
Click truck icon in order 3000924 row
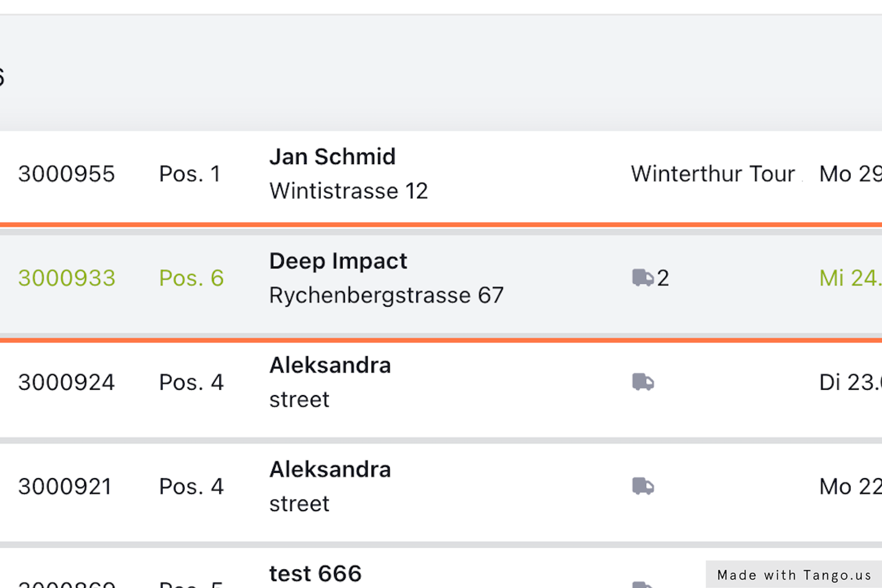point(643,382)
